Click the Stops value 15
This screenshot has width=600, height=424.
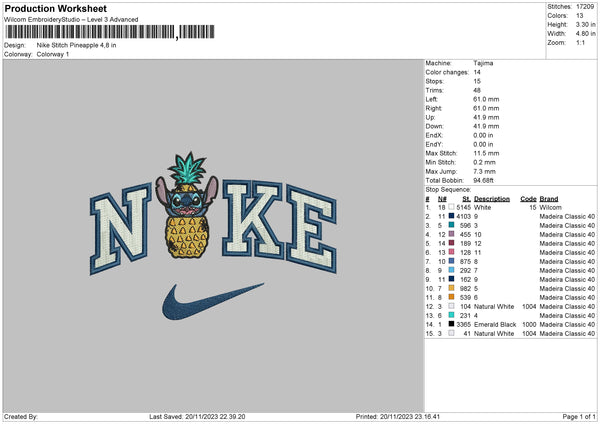pyautogui.click(x=477, y=81)
